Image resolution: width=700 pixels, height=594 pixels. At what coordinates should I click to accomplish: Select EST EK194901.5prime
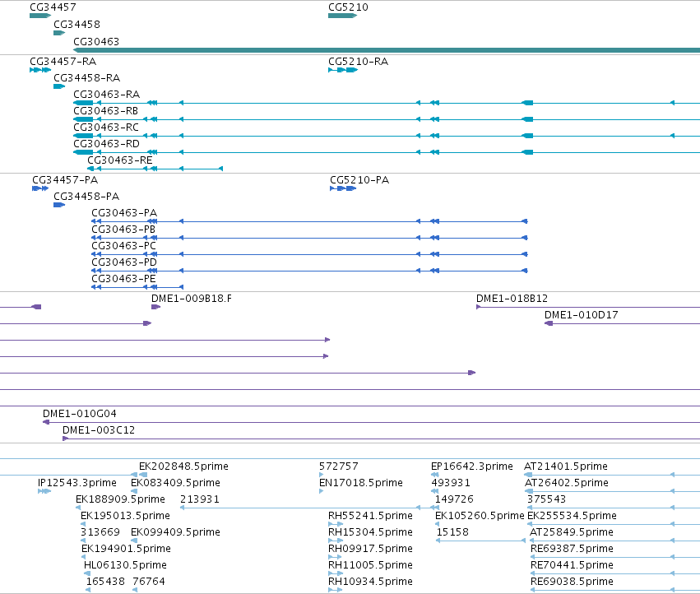point(83,557)
